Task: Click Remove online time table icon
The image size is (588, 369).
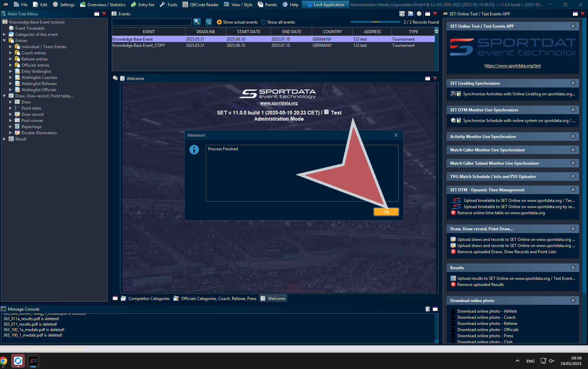Action: click(453, 213)
